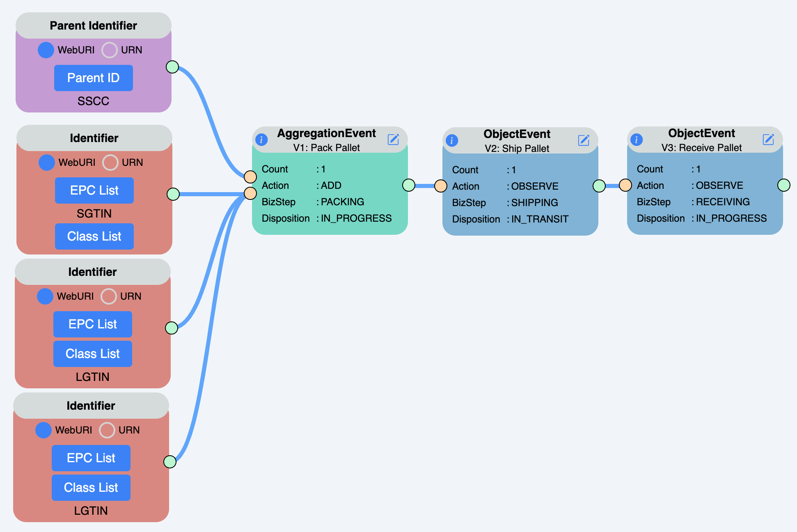Open EPC List in SGTIN Identifier node
Image resolution: width=797 pixels, height=532 pixels.
click(94, 190)
